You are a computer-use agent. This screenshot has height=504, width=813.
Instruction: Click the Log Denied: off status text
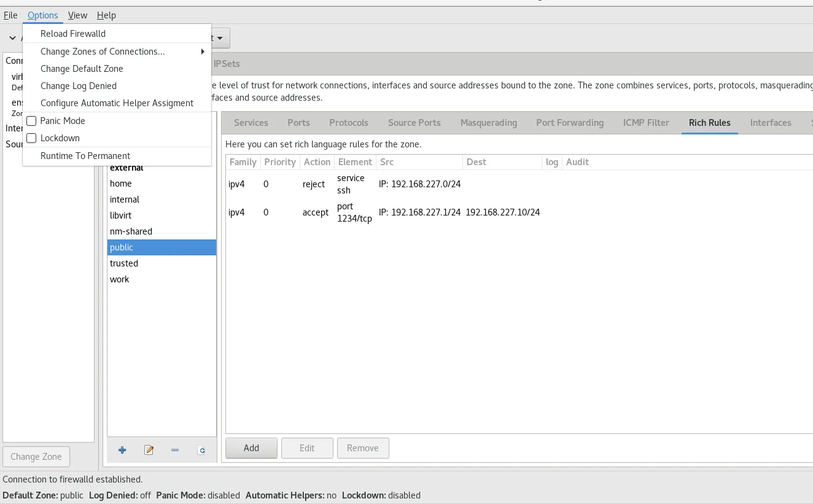120,495
